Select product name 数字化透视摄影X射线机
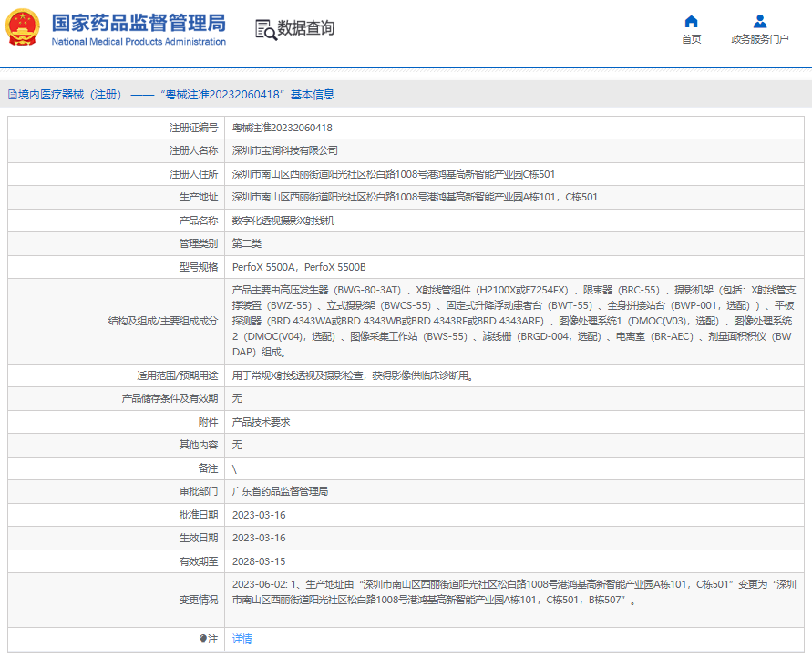 click(283, 221)
